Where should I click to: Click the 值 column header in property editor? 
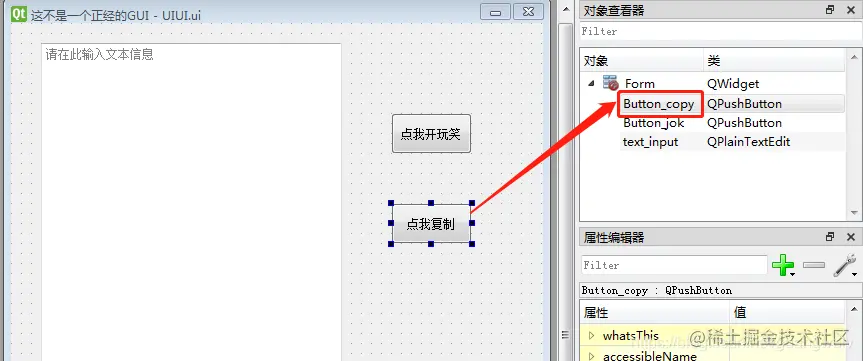788,313
